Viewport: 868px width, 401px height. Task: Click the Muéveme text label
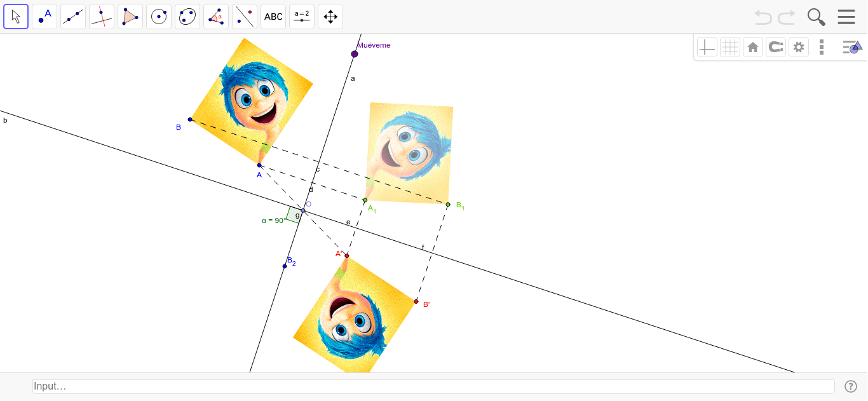point(374,45)
